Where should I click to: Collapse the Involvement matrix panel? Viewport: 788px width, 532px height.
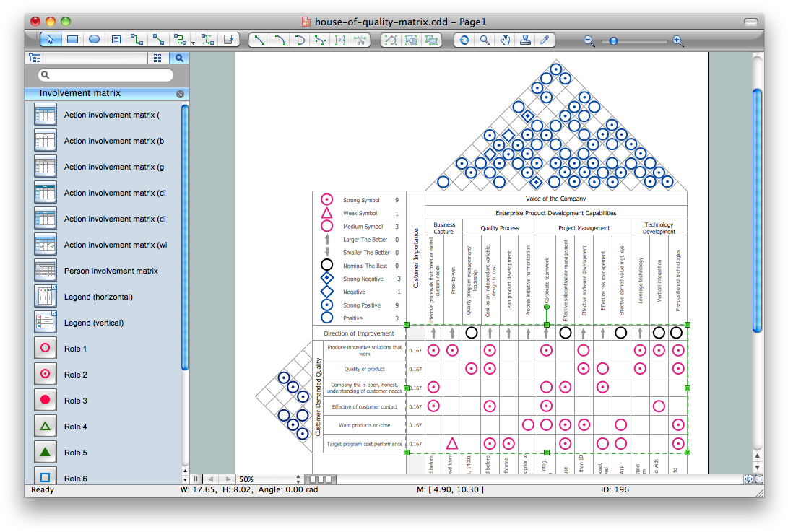tap(101, 93)
